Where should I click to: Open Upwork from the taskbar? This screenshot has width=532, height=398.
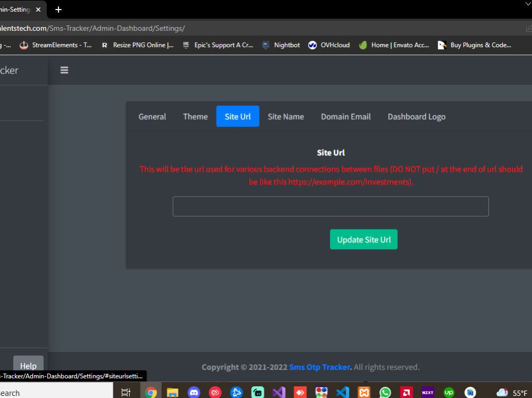(x=449, y=393)
